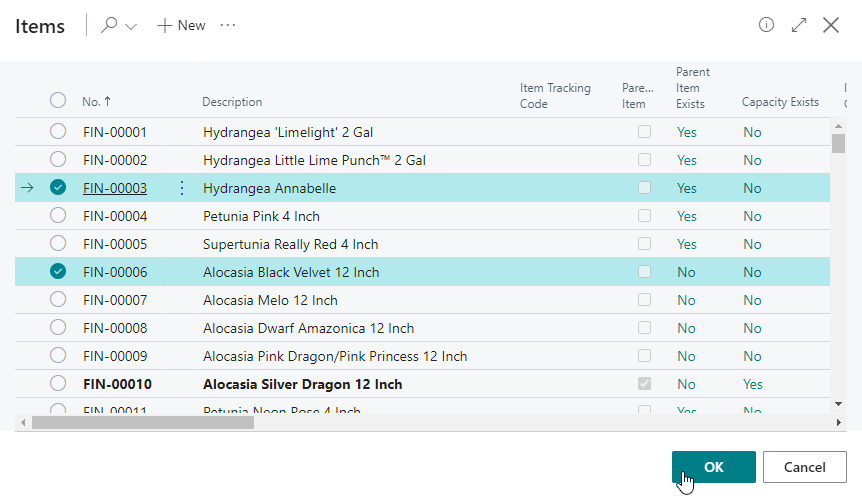This screenshot has width=862, height=502.
Task: Deselect the FIN-00006 row checkbox
Action: click(58, 272)
